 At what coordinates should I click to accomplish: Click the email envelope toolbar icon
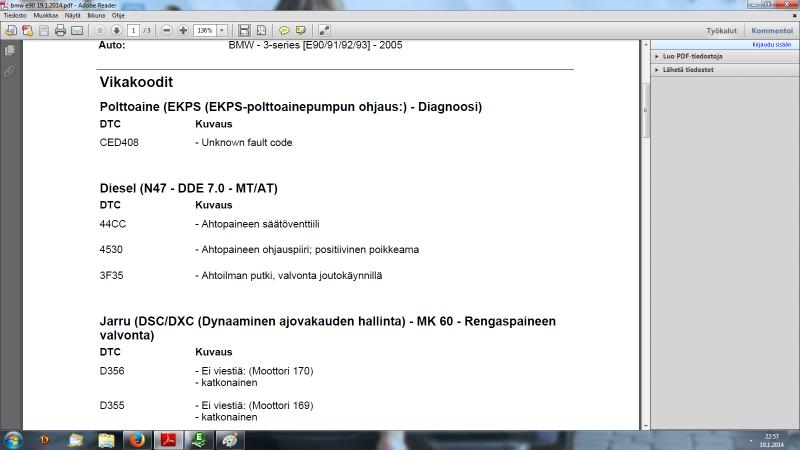click(x=77, y=31)
